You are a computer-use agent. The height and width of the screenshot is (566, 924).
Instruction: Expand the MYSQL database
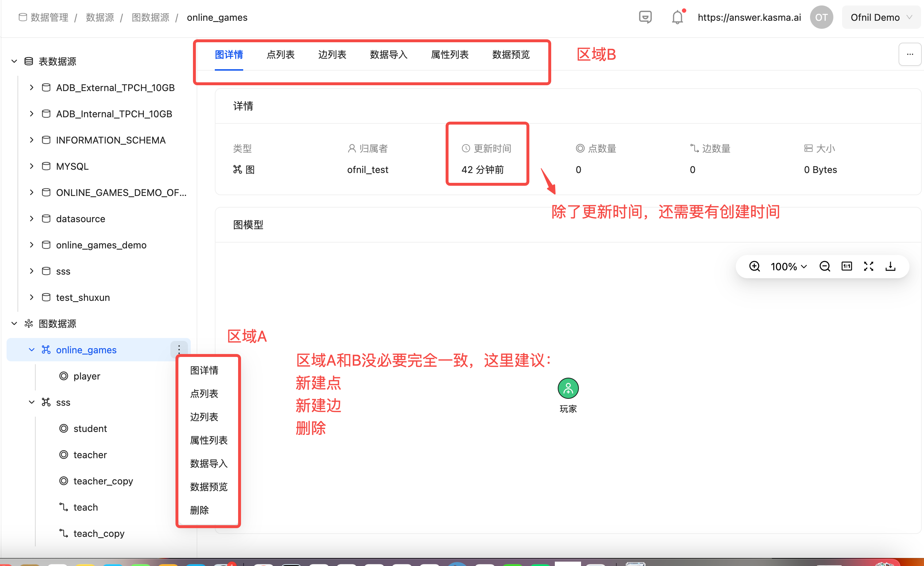point(32,166)
